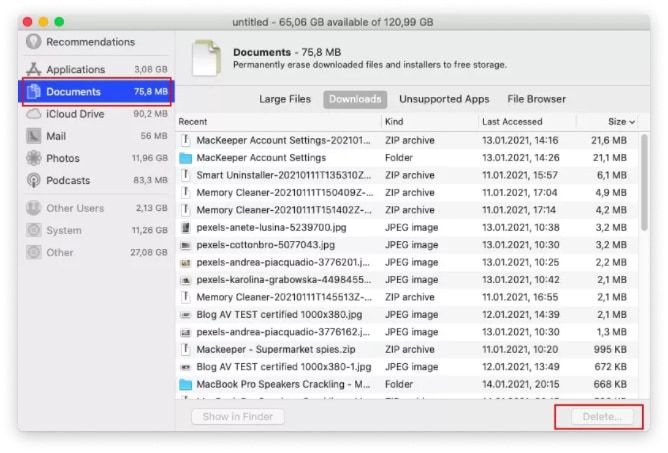
Task: Select the MacKeeper Account Settings folder row
Action: tap(407, 158)
